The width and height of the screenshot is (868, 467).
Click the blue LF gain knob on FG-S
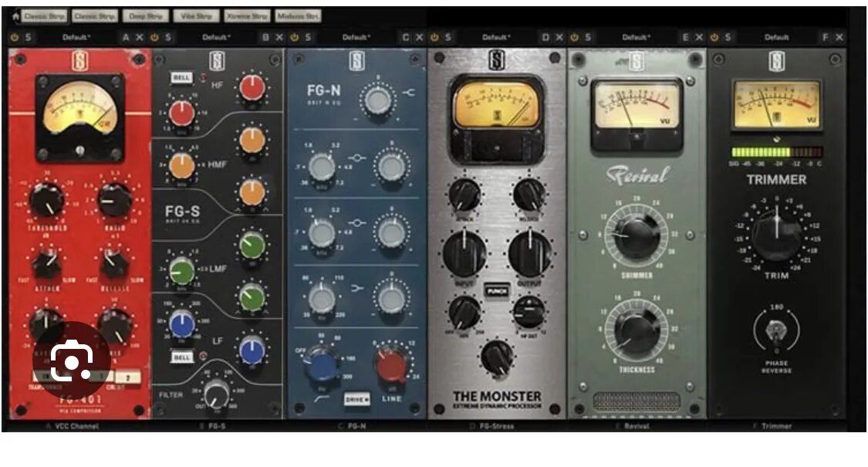click(x=252, y=350)
